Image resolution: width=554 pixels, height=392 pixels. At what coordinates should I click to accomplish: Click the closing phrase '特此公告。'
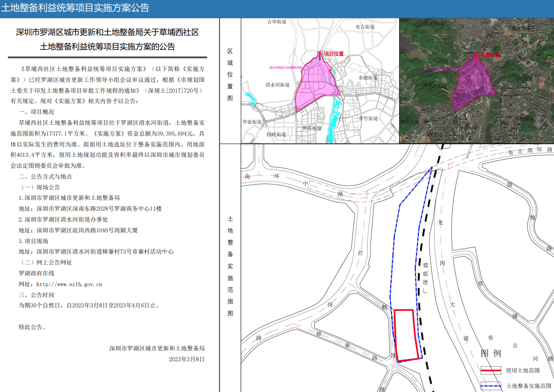pos(33,327)
